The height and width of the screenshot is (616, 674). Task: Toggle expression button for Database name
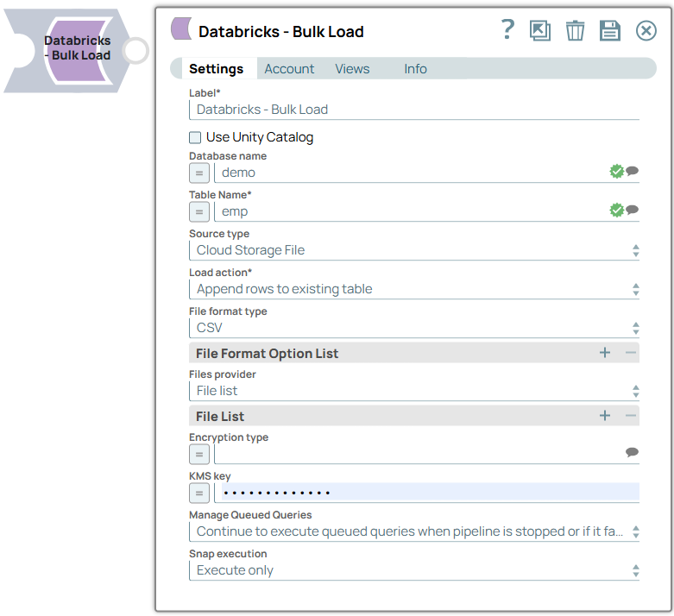point(199,173)
